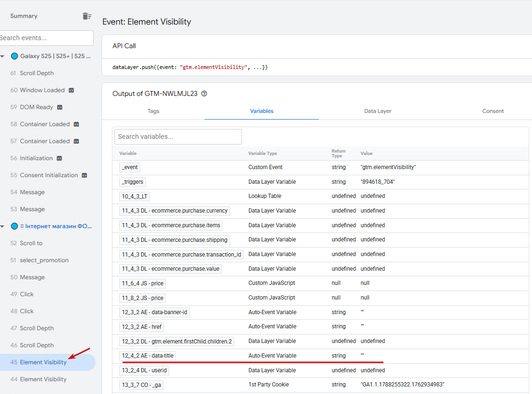The width and height of the screenshot is (532, 394).
Task: Click the 12_4_2 AE - data-title variable chip
Action: tap(149, 356)
